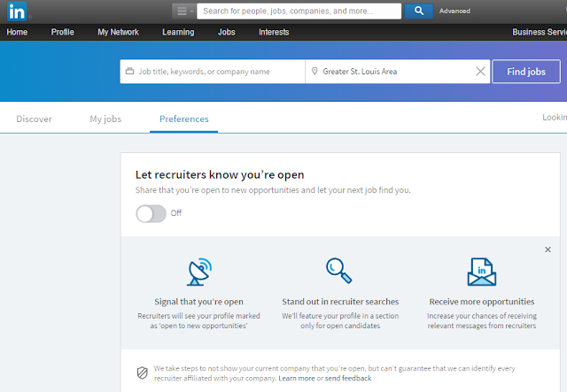Clear the location with the X icon
Screen dimensions: 567x392
480,72
